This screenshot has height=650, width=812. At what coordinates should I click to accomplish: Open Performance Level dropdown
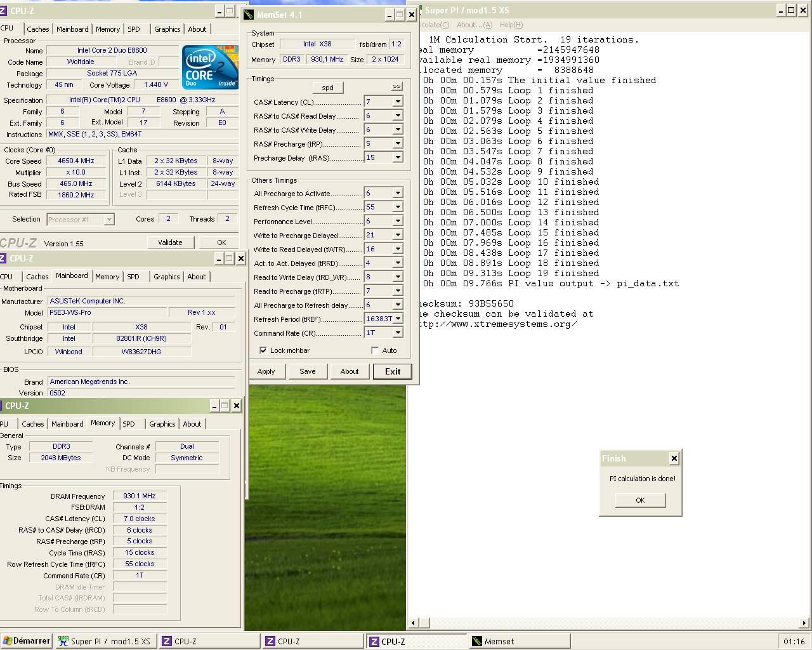pyautogui.click(x=398, y=221)
